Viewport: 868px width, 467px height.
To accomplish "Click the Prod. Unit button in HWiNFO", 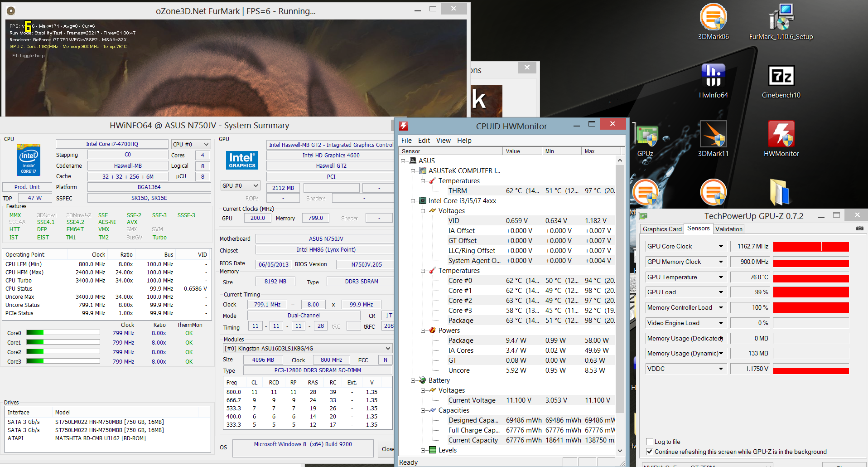I will click(27, 187).
